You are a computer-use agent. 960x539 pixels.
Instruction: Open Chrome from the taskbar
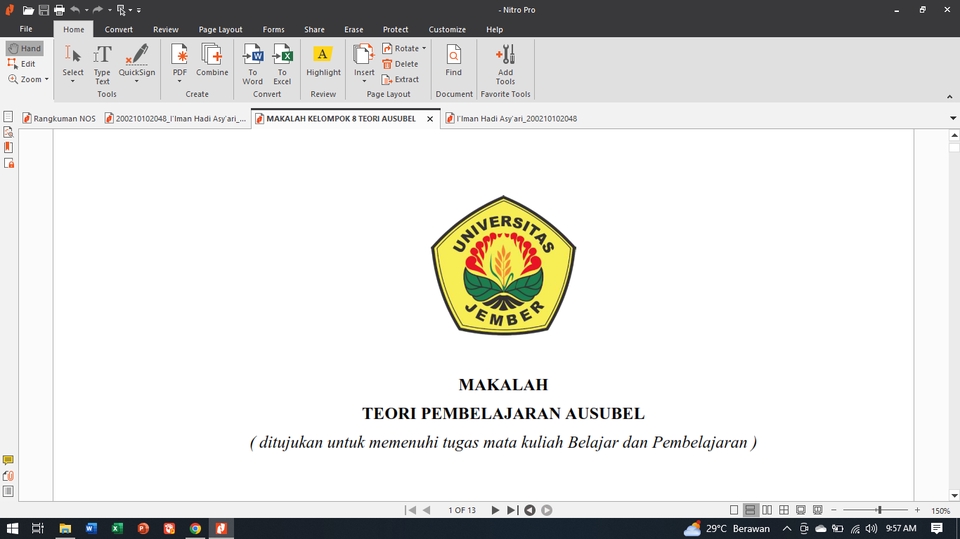195,528
